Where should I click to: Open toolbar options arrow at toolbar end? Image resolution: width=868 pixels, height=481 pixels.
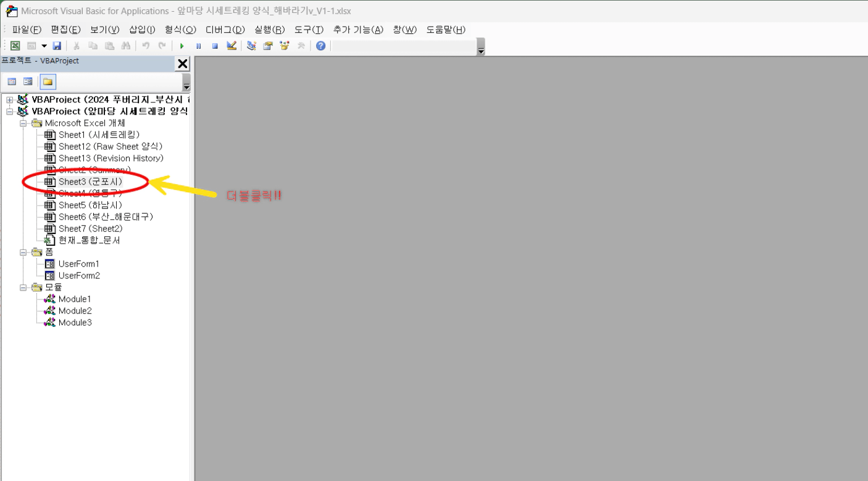pos(482,47)
